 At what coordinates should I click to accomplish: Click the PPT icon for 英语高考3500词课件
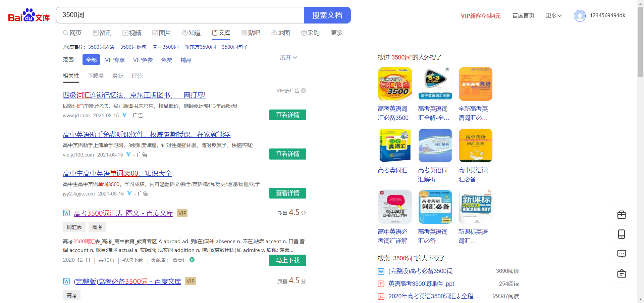click(381, 284)
